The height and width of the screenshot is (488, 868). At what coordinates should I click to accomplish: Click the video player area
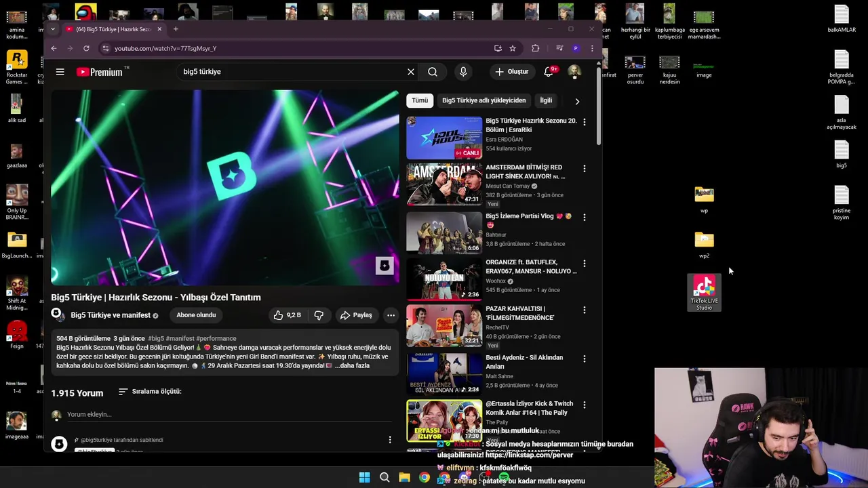225,188
